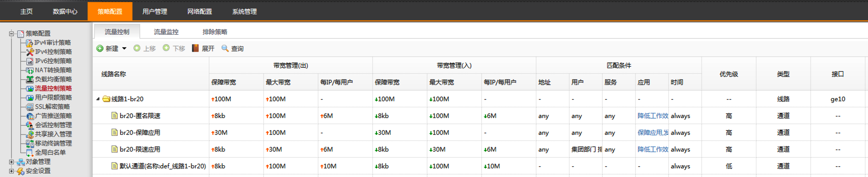This screenshot has width=868, height=177.
Task: Click the 类型 column header
Action: [x=783, y=74]
